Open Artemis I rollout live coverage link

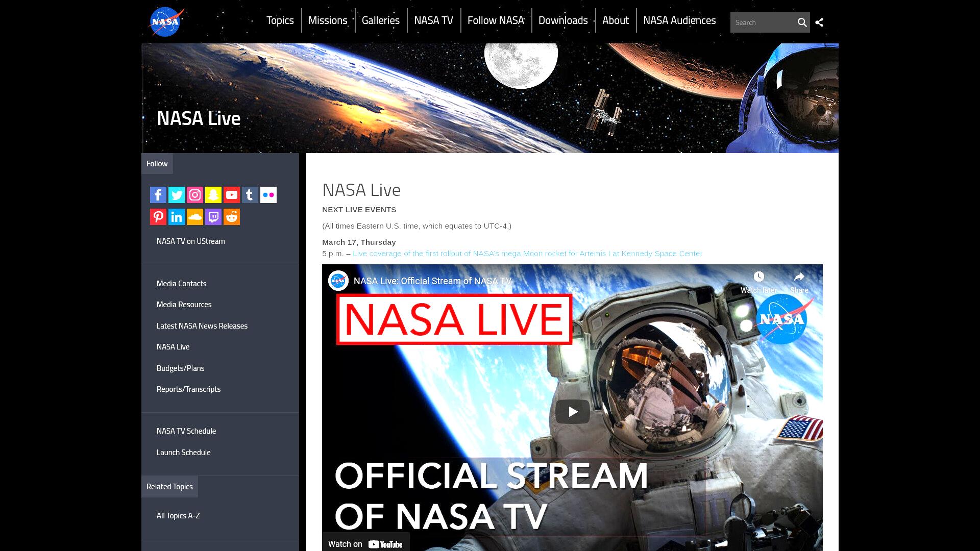527,254
